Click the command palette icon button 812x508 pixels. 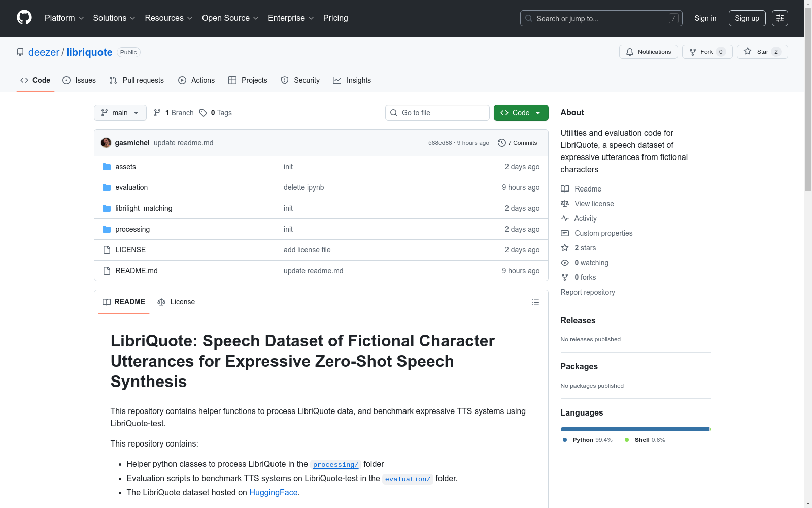[x=780, y=18]
